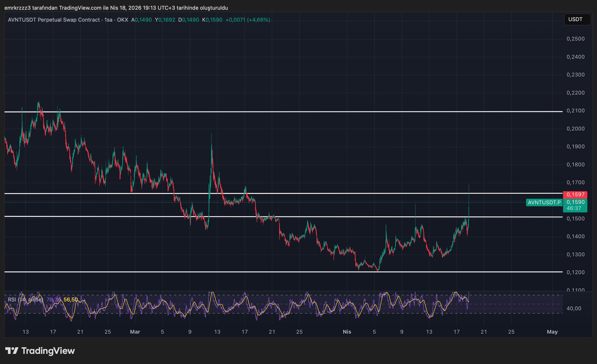The image size is (597, 364).
Task: Open the USDT currency selector
Action: 577,20
